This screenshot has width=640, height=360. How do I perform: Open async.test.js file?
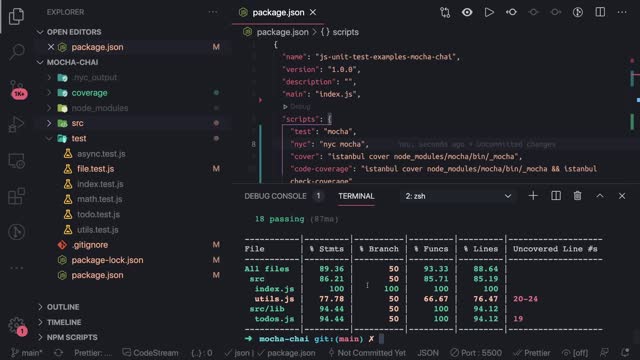click(x=101, y=154)
